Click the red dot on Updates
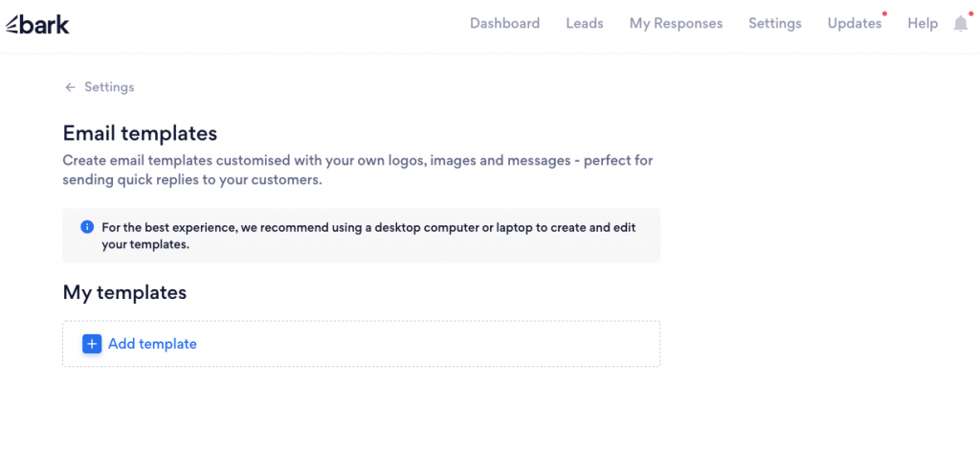This screenshot has height=456, width=980. pos(885,14)
